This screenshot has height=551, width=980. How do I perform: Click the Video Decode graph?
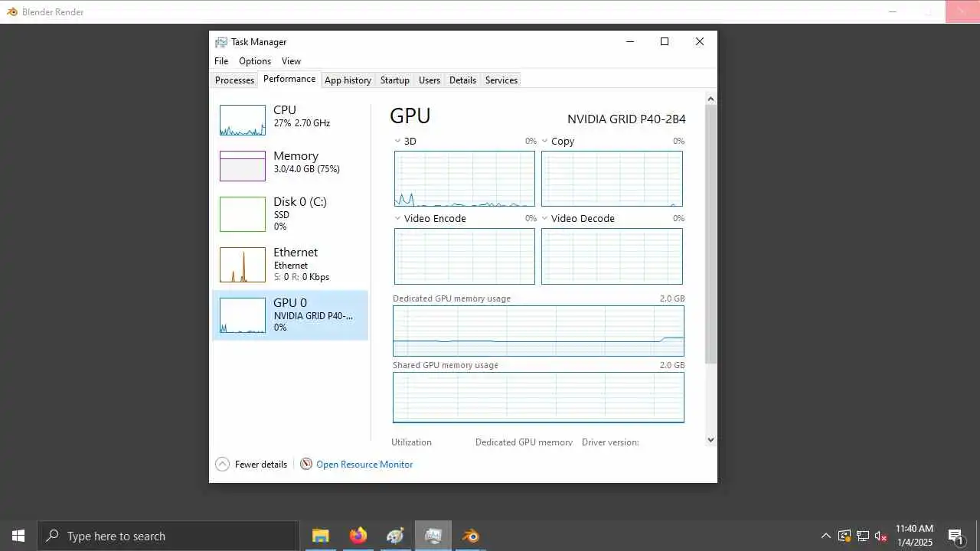612,256
